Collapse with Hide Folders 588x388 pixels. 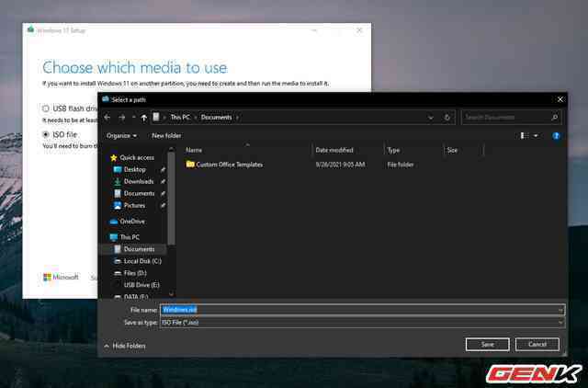tap(125, 346)
